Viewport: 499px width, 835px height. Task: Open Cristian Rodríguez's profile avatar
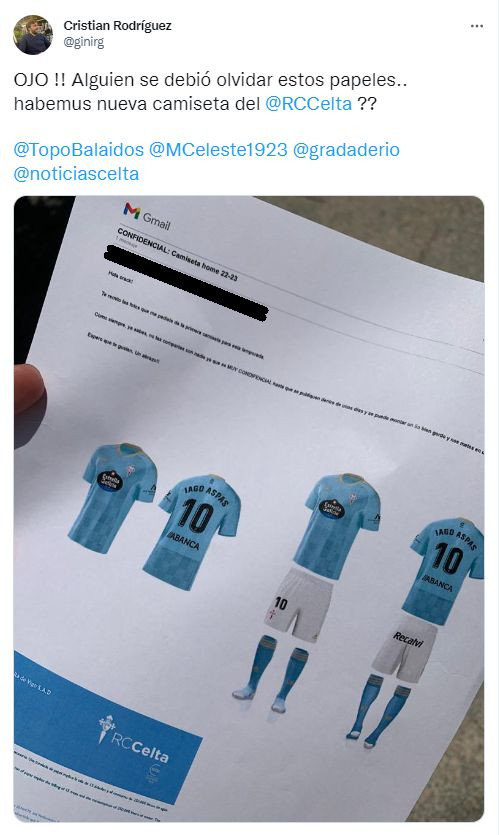(33, 35)
